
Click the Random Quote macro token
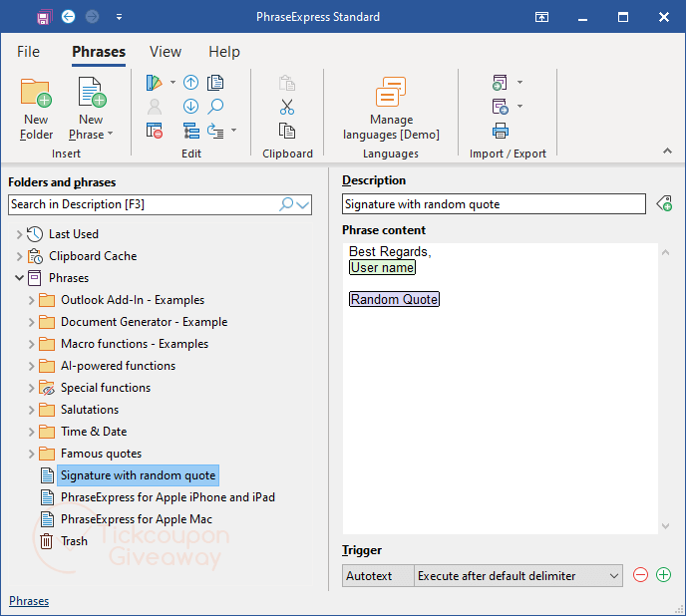click(x=394, y=299)
